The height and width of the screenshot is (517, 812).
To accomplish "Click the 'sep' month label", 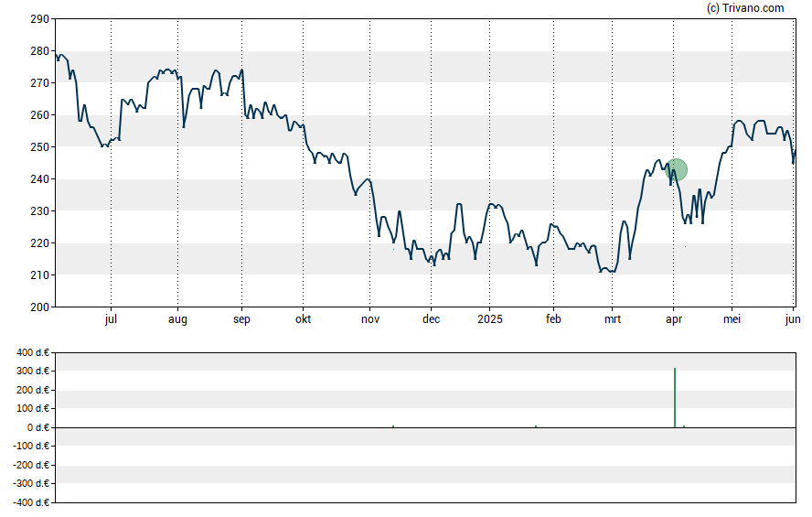I will pyautogui.click(x=241, y=319).
